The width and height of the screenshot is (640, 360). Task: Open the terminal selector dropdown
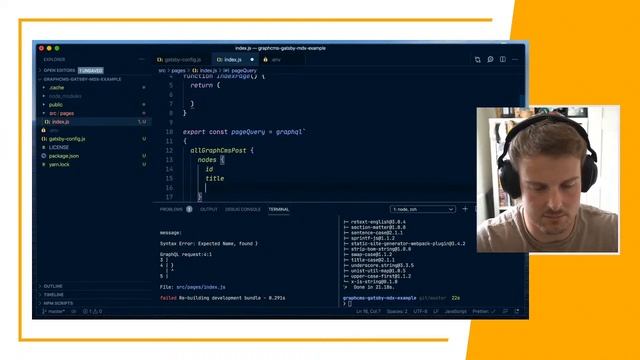click(422, 209)
